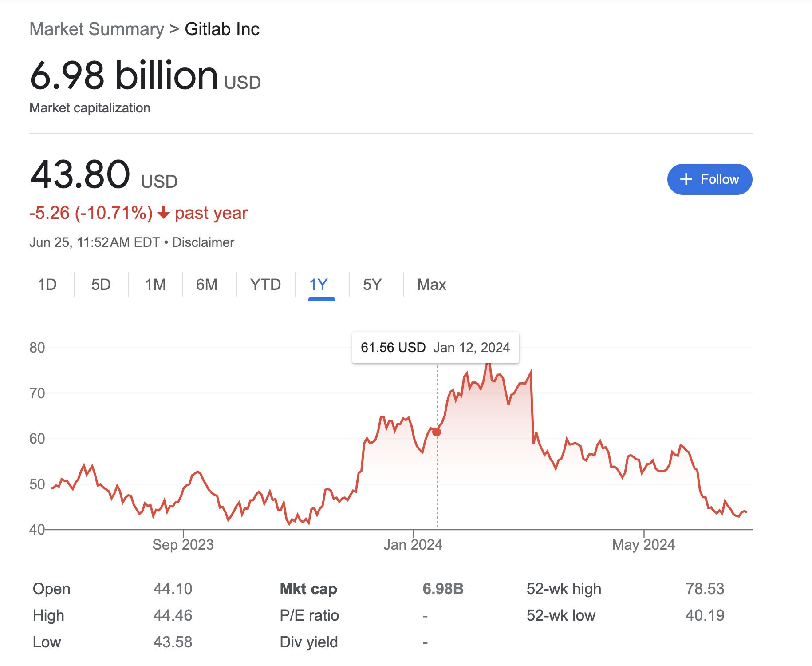This screenshot has height=666, width=812.
Task: Click the 50 y-axis label
Action: coord(37,484)
